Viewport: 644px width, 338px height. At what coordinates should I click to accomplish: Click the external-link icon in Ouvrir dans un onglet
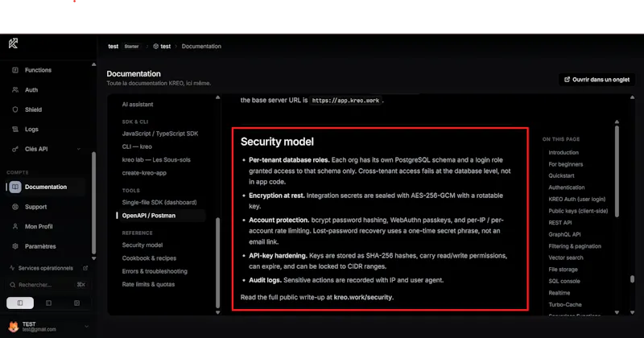pos(568,80)
